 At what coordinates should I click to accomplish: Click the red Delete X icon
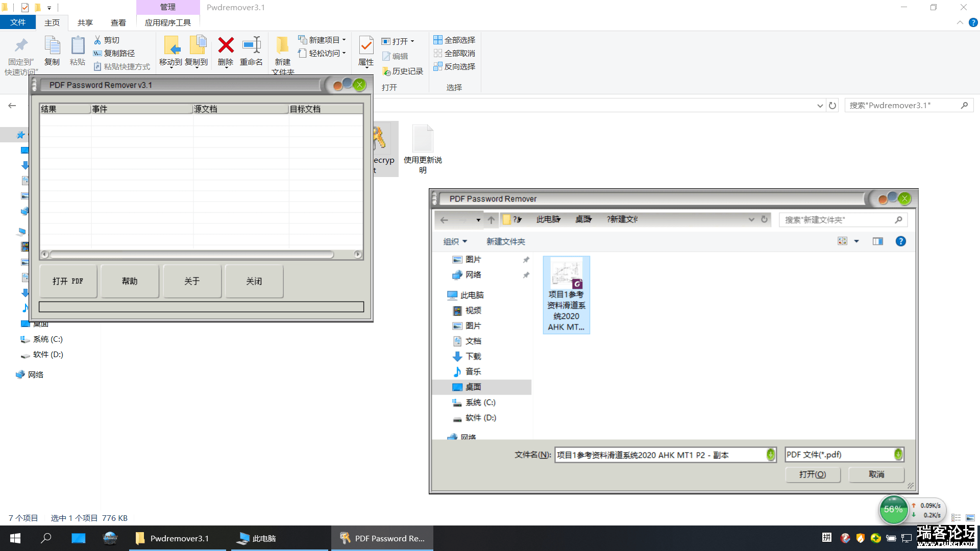[226, 45]
